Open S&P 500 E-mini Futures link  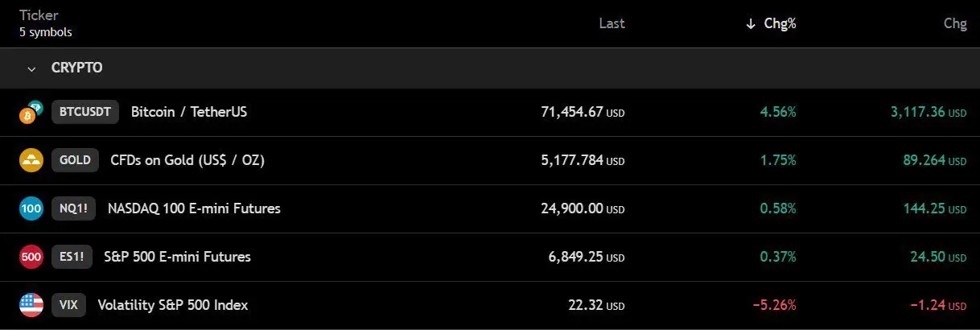click(177, 257)
